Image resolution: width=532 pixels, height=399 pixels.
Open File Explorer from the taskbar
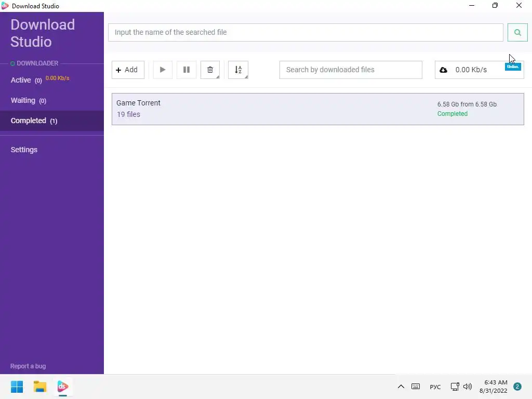[x=39, y=387]
